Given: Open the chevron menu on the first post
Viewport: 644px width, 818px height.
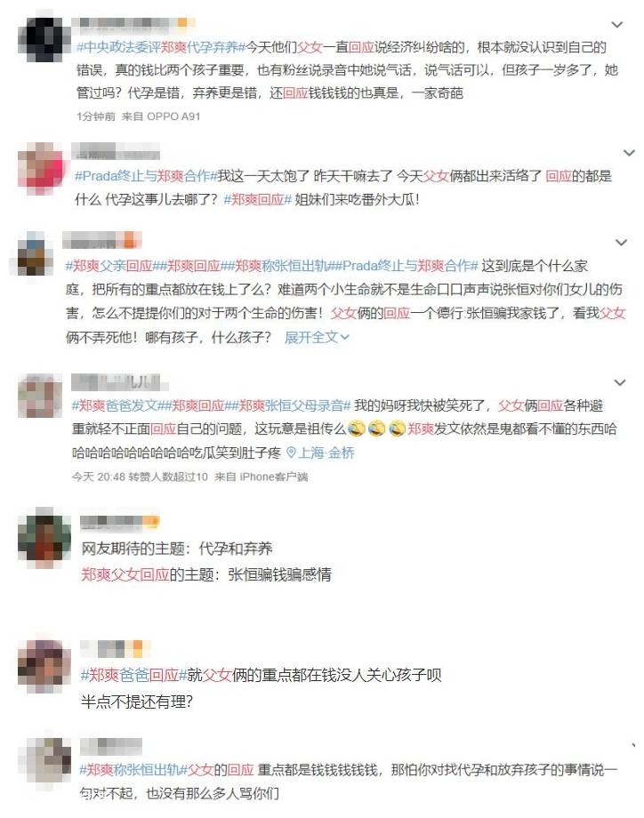Looking at the screenshot, I should point(617,25).
